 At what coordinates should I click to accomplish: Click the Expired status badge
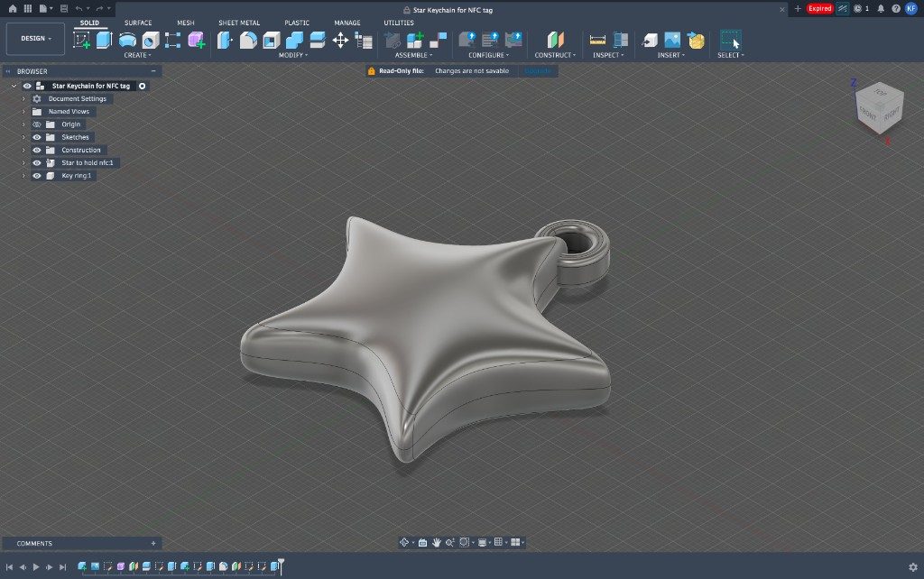point(819,9)
